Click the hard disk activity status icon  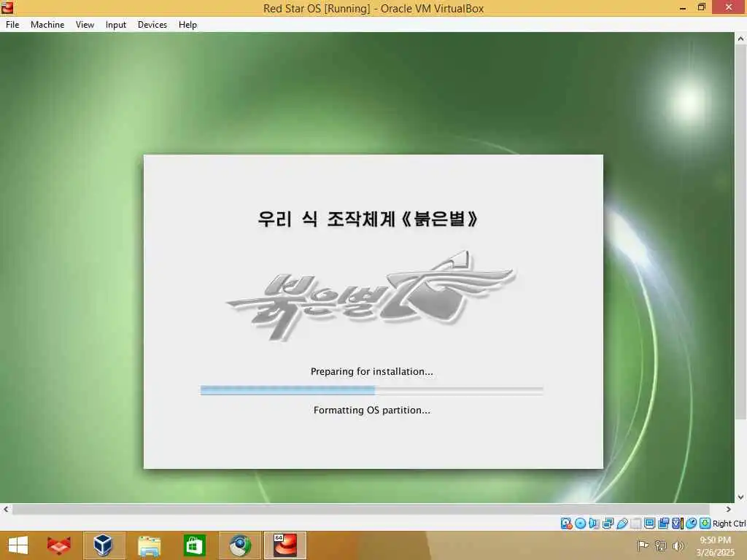point(566,524)
